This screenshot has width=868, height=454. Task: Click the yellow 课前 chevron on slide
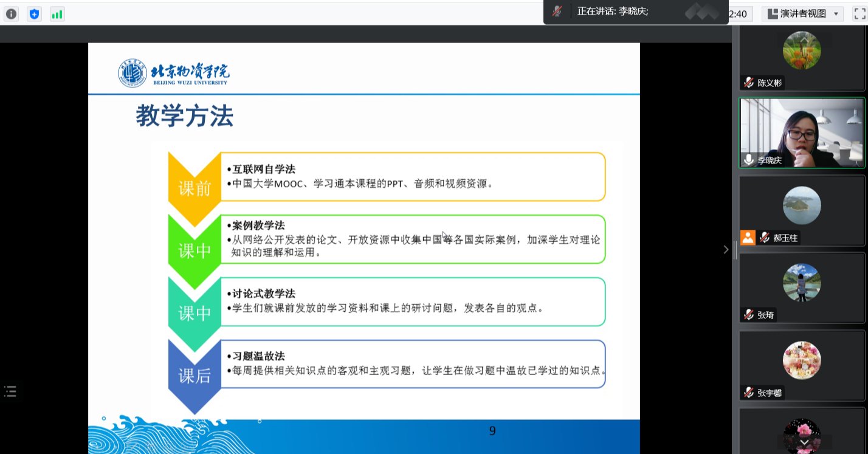coord(195,188)
